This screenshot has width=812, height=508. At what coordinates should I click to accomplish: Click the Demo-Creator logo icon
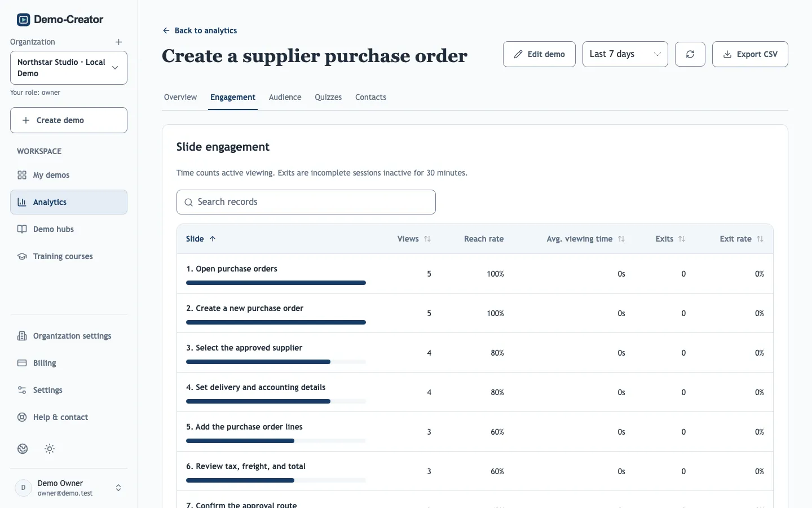tap(23, 20)
